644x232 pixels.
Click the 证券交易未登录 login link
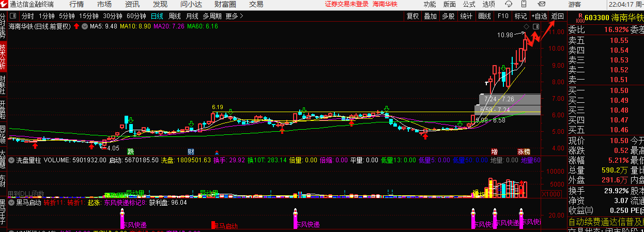[347, 4]
